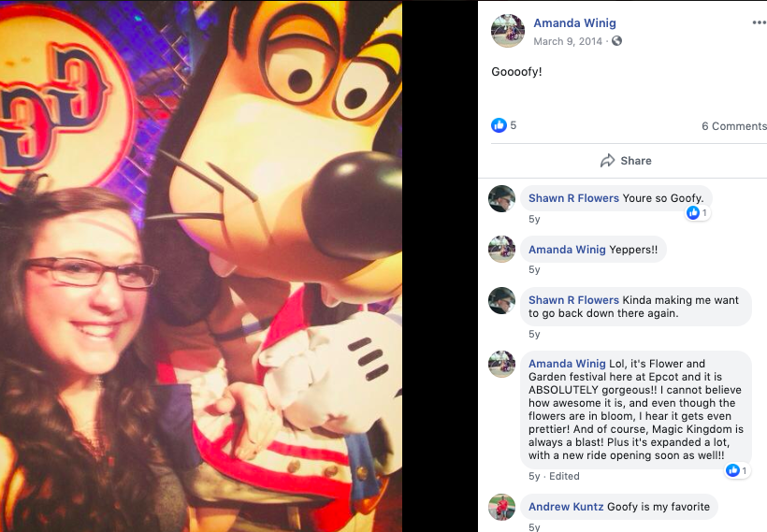Click Shawn R Flowers name on 'go back down' comment
767x532 pixels.
tap(573, 300)
